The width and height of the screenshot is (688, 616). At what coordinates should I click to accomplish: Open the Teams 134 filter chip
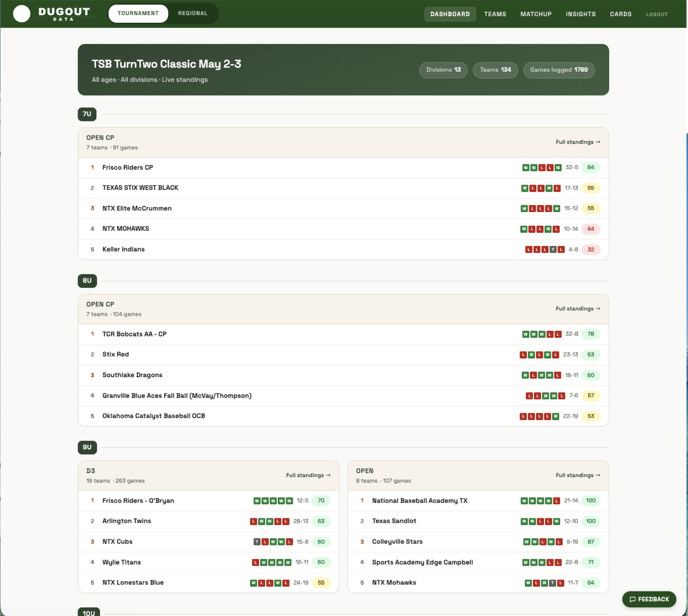[495, 70]
